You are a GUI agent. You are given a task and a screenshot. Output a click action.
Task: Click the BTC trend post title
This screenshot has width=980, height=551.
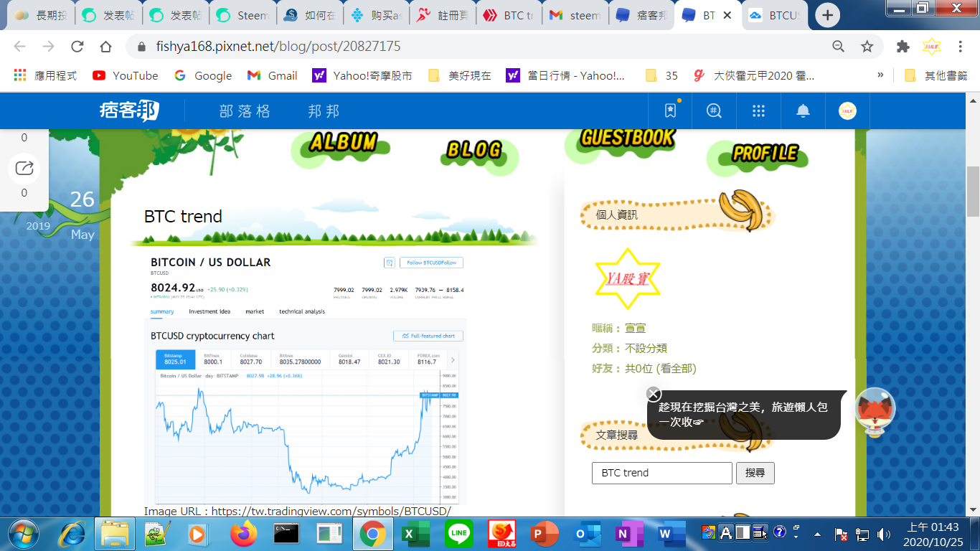pyautogui.click(x=183, y=217)
